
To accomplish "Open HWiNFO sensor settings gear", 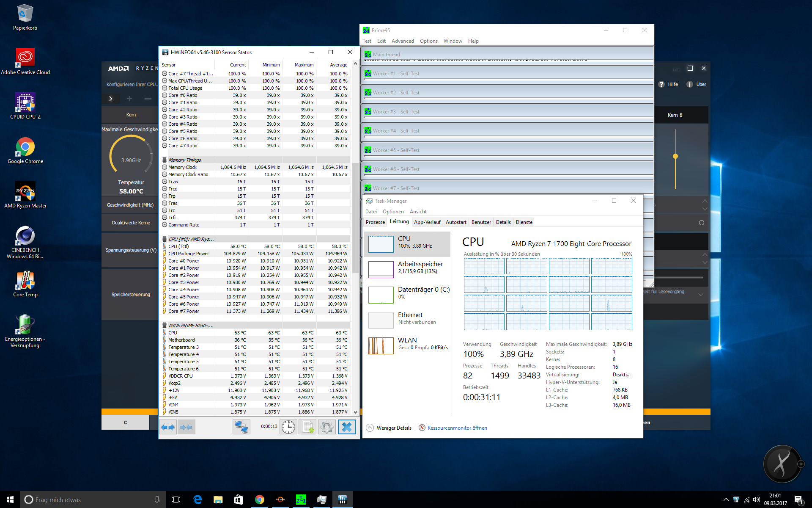I will [x=327, y=427].
